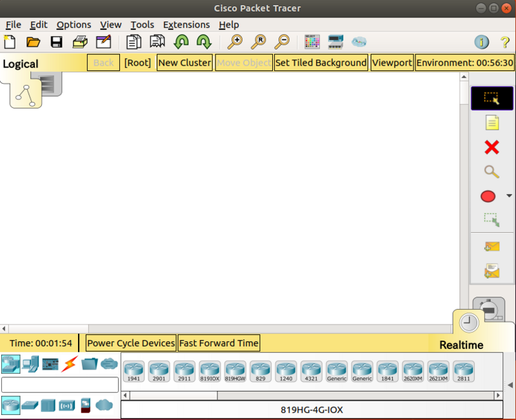Open the Help menu
Screen dimensions: 516x420
[x=229, y=25]
